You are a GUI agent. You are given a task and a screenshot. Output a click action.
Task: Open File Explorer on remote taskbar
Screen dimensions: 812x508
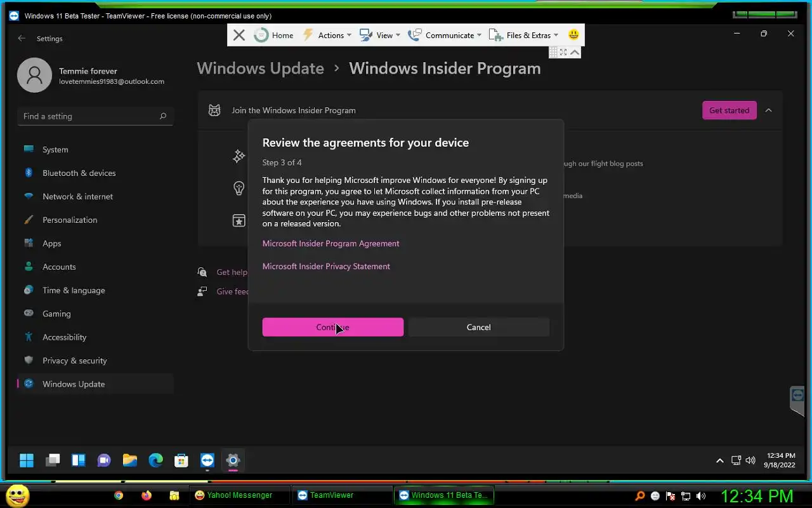tap(130, 460)
